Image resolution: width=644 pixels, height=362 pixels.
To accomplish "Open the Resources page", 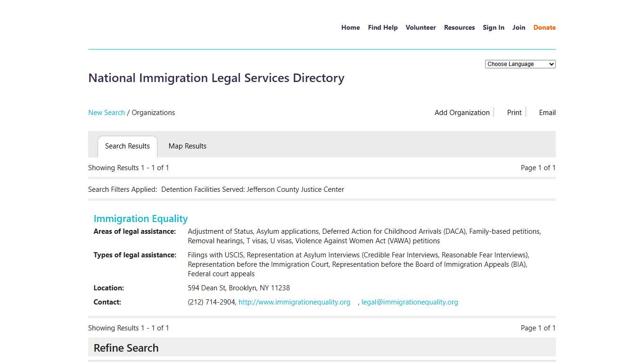I will click(459, 27).
